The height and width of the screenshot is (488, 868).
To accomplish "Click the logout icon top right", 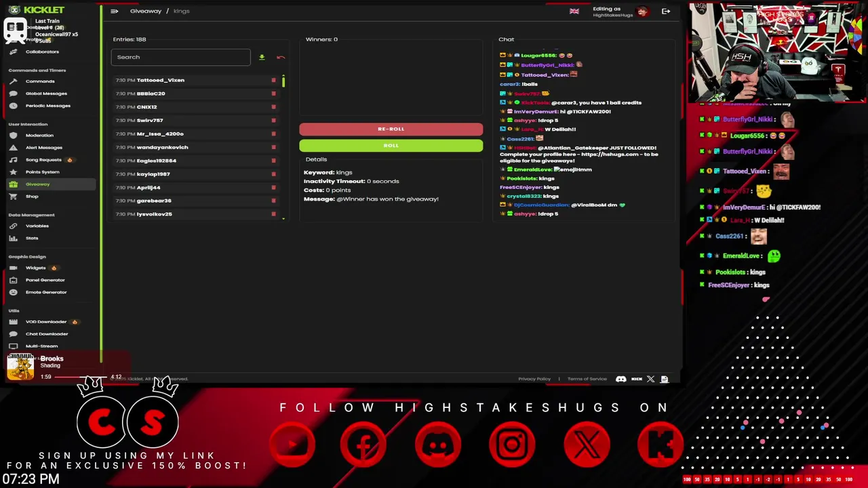I will (666, 12).
